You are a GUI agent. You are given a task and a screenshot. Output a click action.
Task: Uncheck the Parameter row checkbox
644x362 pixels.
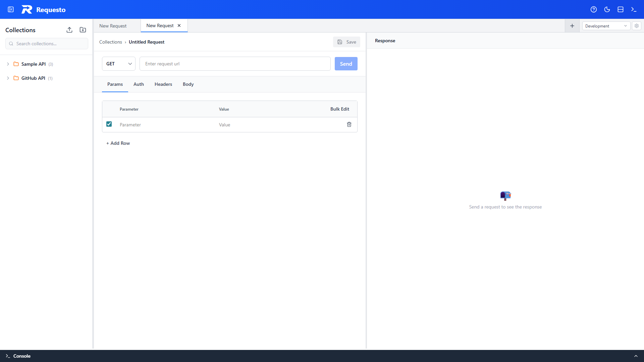(x=109, y=124)
